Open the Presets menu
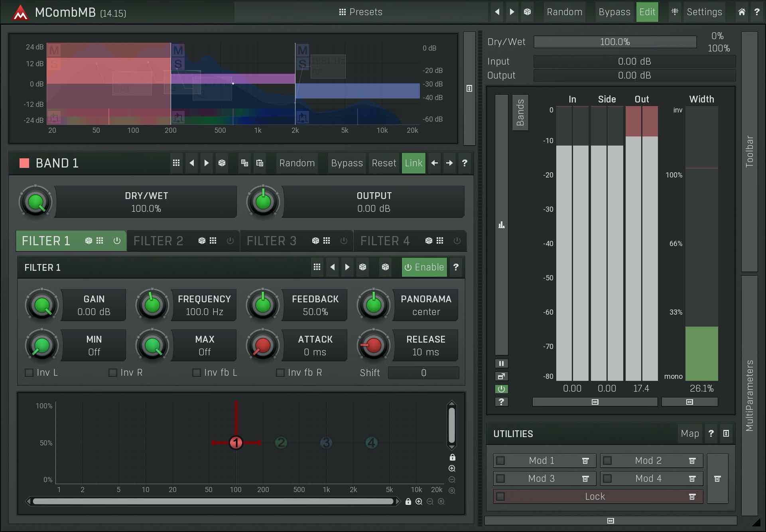This screenshot has width=766, height=532. click(360, 12)
